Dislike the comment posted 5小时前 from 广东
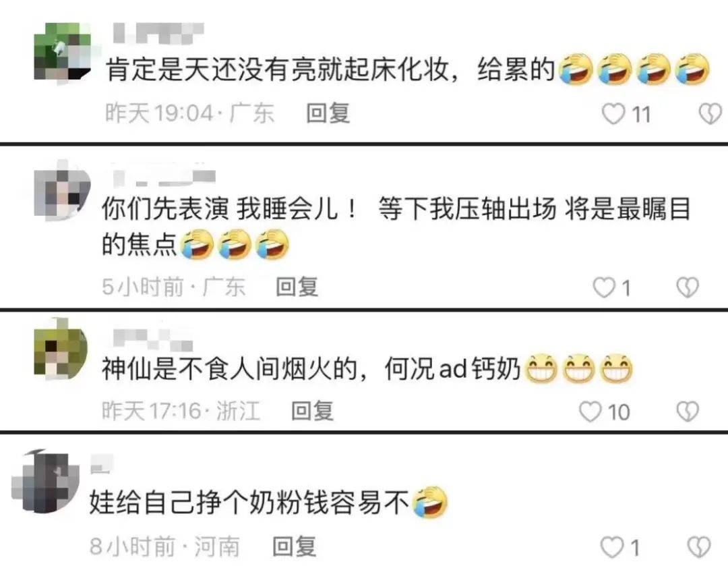 pyautogui.click(x=688, y=287)
